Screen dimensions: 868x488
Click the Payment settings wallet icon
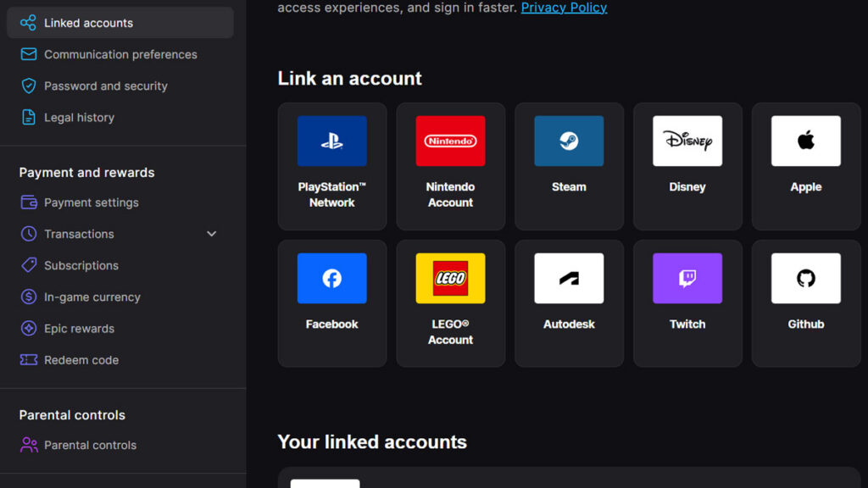[28, 202]
